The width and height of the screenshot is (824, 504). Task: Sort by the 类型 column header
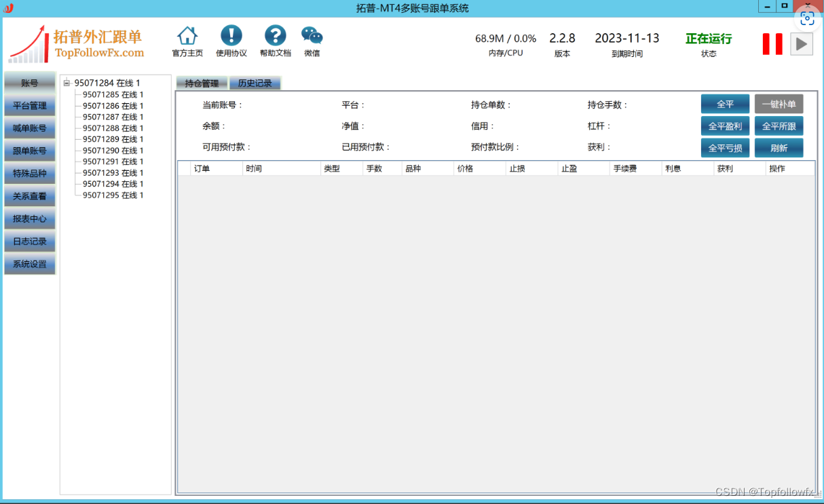(341, 169)
